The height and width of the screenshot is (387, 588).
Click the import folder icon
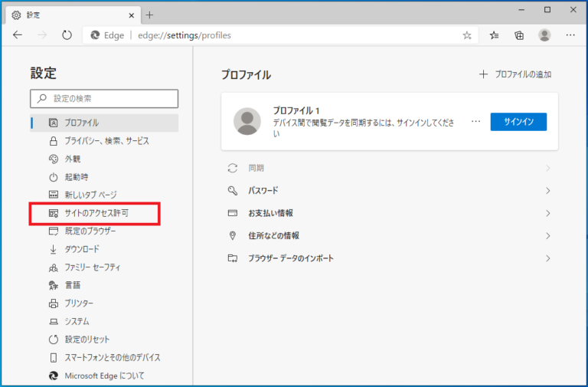pos(233,258)
